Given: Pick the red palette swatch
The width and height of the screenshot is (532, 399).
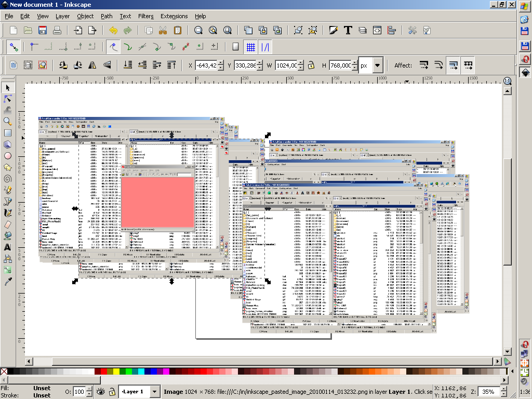Looking at the screenshot, I should click(x=104, y=371).
